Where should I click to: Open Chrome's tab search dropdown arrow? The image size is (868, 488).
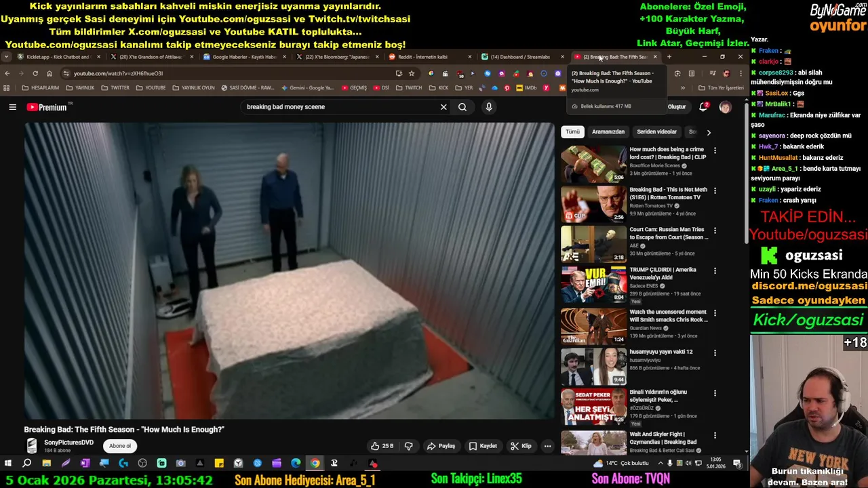tap(6, 57)
